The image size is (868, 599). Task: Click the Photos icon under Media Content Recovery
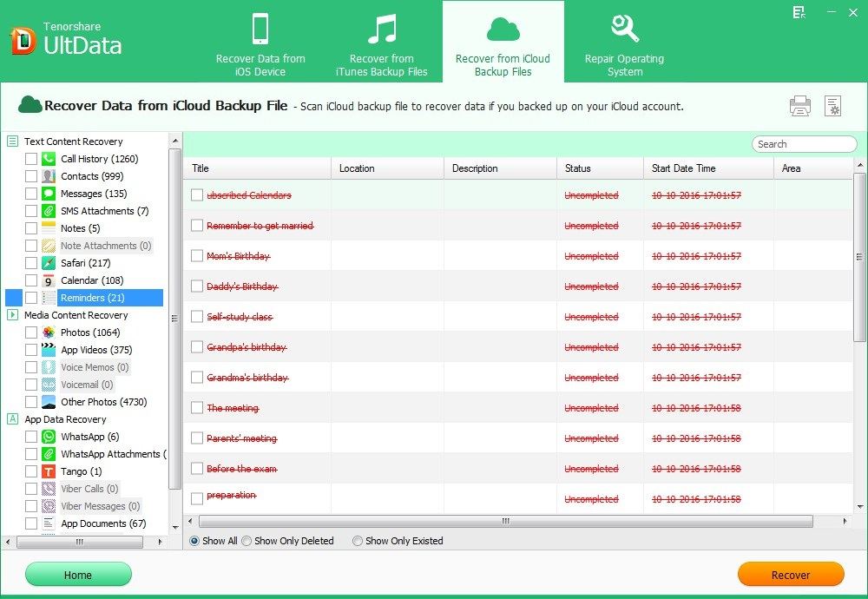pos(48,332)
